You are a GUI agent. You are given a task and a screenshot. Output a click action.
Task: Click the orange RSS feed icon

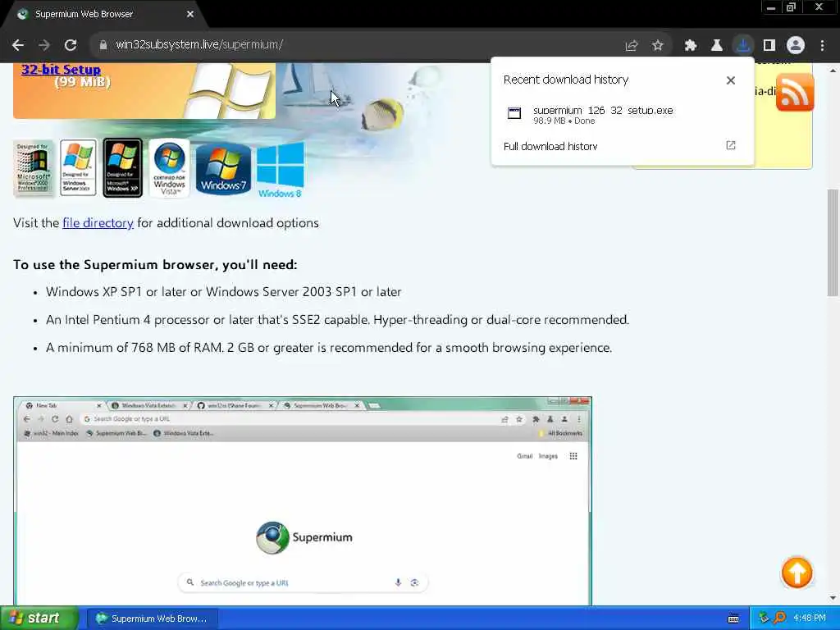pyautogui.click(x=795, y=93)
